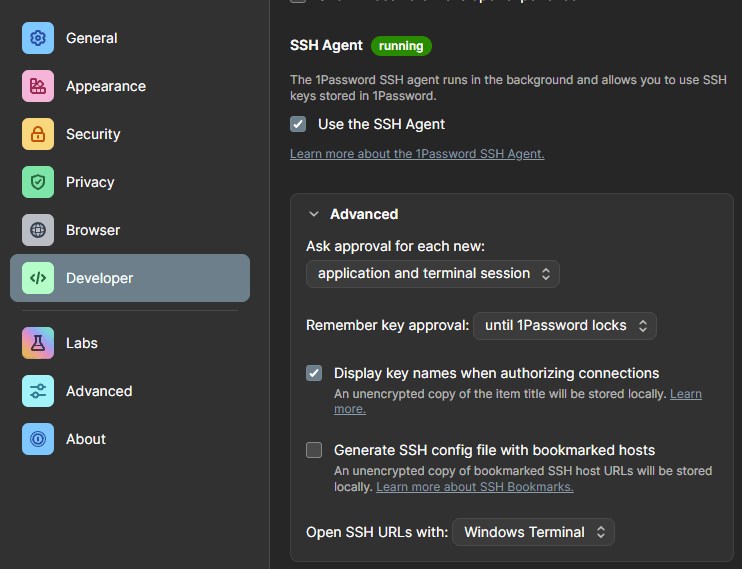Click the Advanced sliders icon

coord(38,391)
